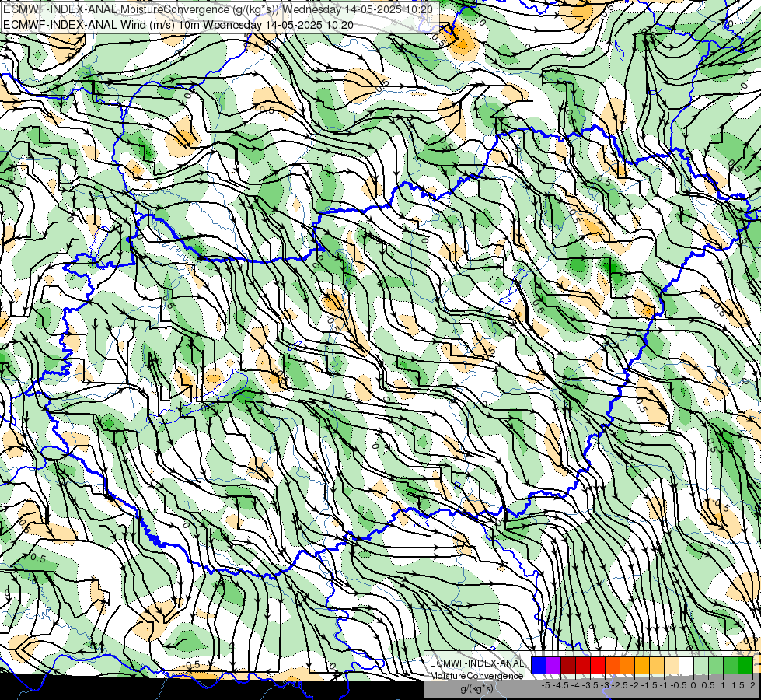Screen dimensions: 761x700
Task: Click the pale peach swatch from -1 to -0.5
Action: point(672,666)
